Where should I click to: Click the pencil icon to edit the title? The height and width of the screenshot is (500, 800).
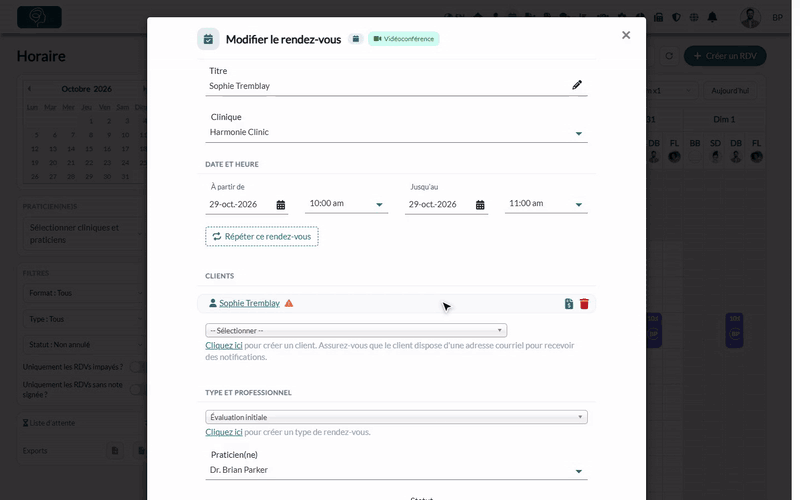[x=577, y=85]
